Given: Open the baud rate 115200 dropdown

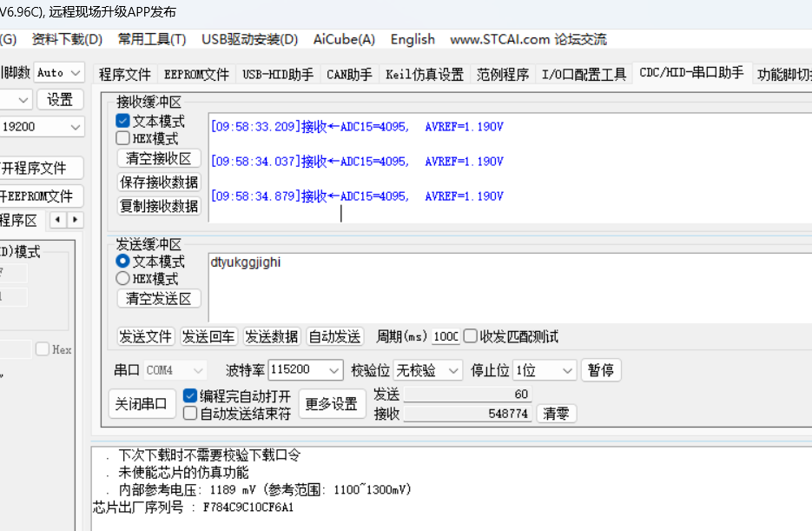Looking at the screenshot, I should coord(333,370).
